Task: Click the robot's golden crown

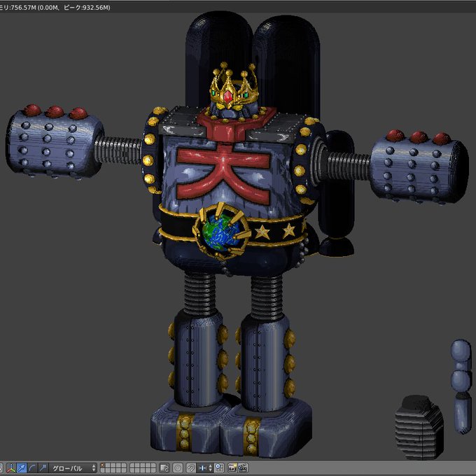Action: (x=234, y=87)
